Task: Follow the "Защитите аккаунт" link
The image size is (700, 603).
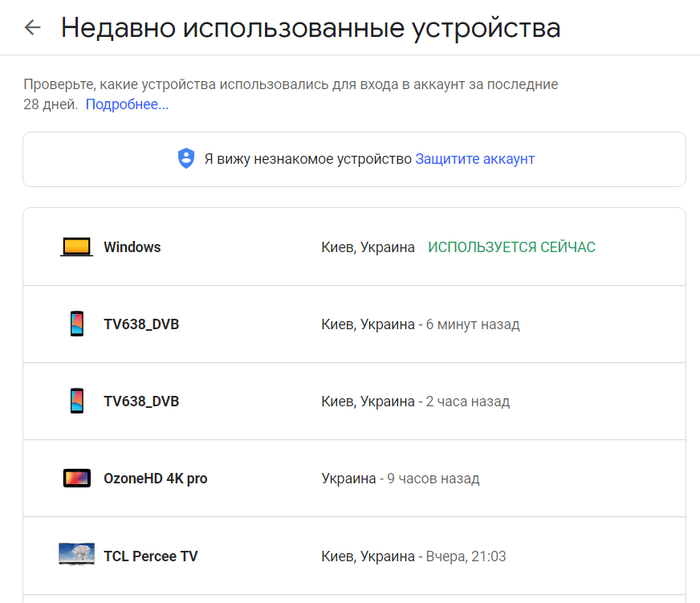Action: click(474, 159)
